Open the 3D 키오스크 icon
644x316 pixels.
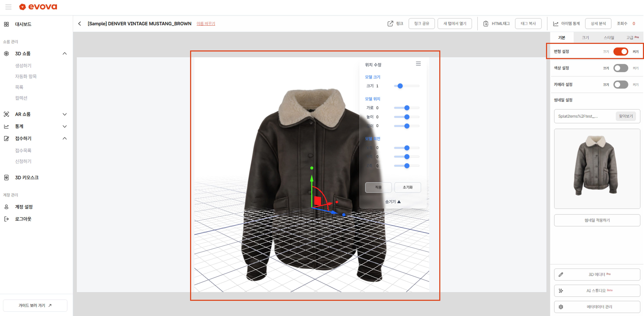point(6,177)
